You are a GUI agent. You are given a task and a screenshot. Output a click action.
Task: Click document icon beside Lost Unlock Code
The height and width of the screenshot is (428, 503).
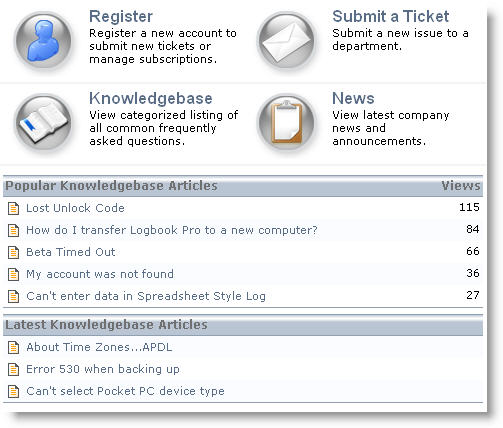tap(13, 208)
